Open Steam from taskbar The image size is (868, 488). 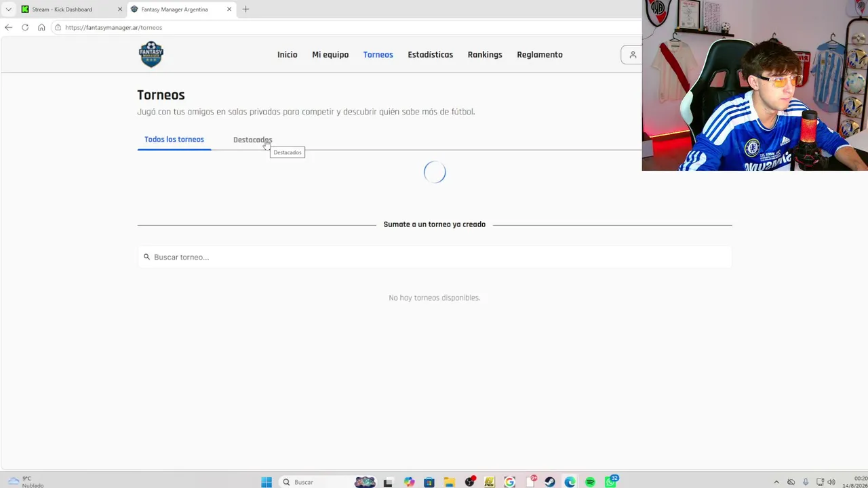point(550,482)
